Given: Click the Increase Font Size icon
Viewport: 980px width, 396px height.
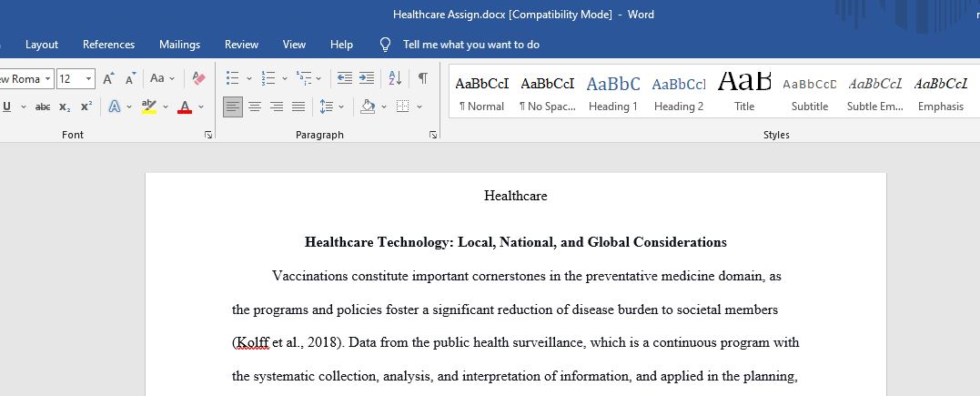Looking at the screenshot, I should [x=109, y=79].
